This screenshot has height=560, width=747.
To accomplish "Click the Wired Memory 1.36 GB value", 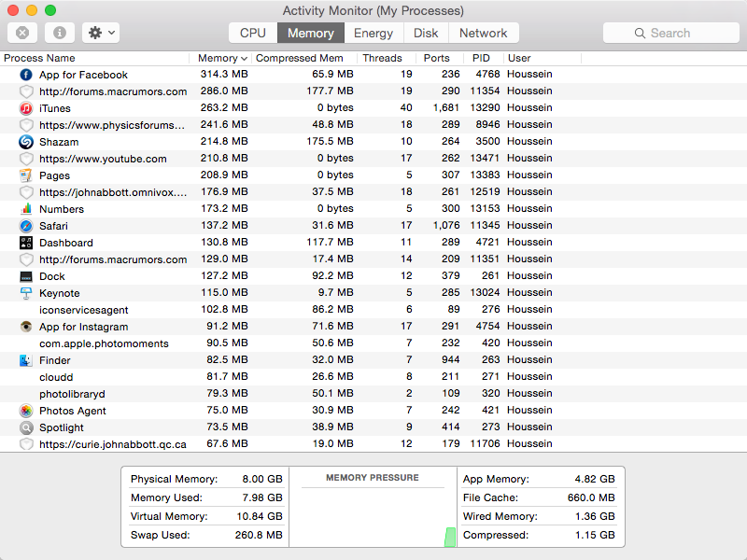I will click(595, 516).
